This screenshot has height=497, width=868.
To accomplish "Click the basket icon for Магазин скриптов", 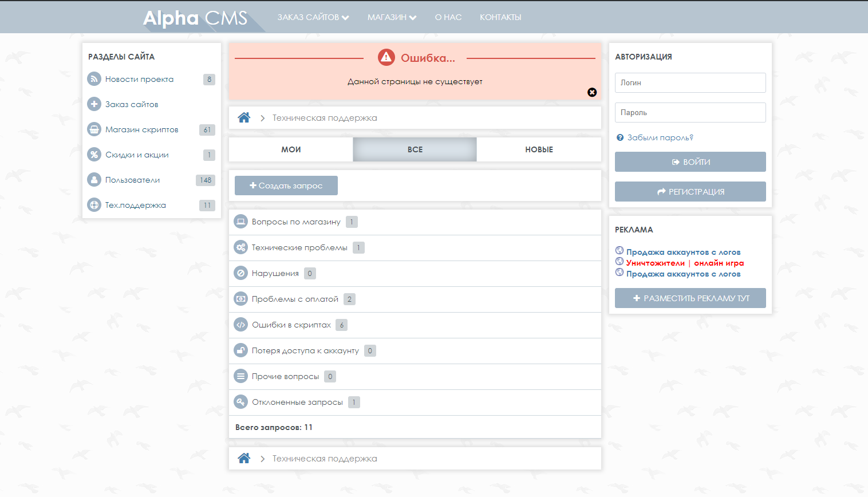I will [94, 129].
